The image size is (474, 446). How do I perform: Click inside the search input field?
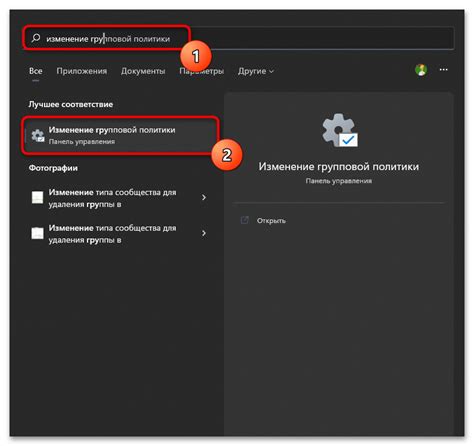click(x=239, y=38)
